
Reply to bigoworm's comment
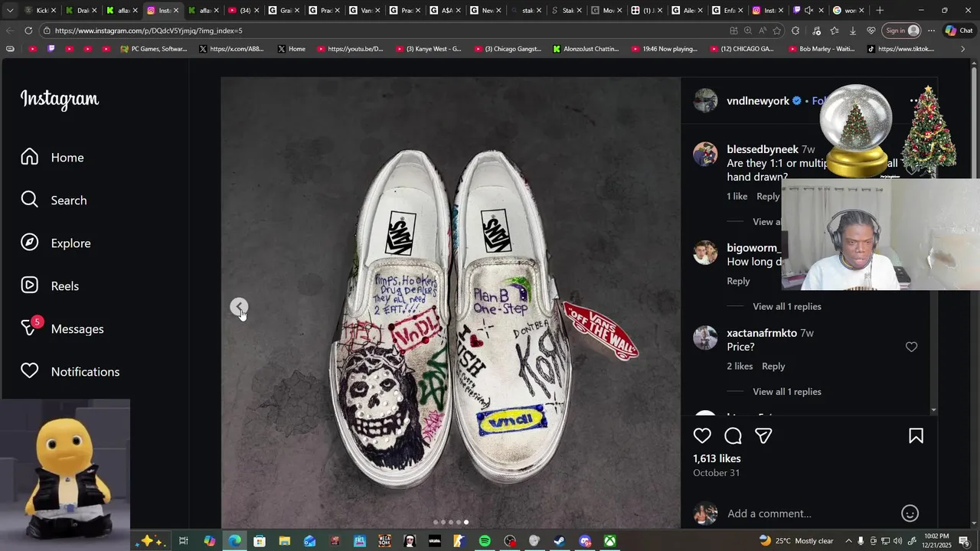pos(738,282)
